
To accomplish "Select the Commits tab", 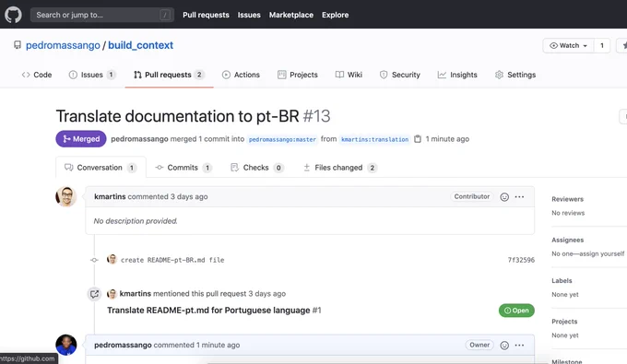I will coord(183,168).
